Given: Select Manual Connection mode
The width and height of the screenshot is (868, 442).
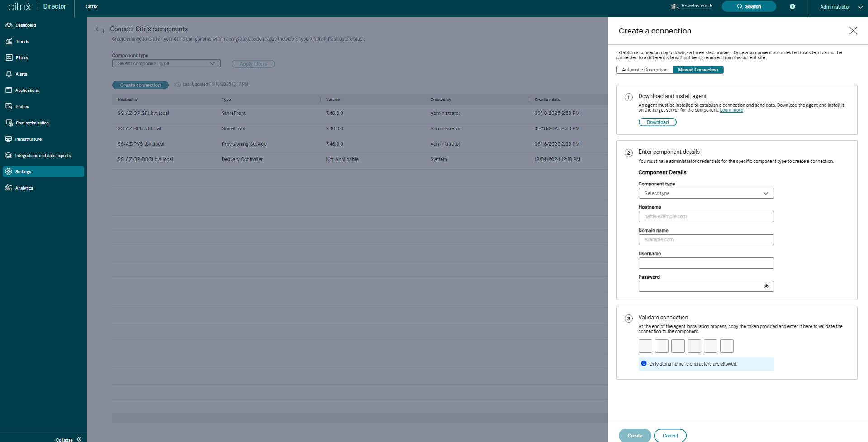Looking at the screenshot, I should (697, 70).
